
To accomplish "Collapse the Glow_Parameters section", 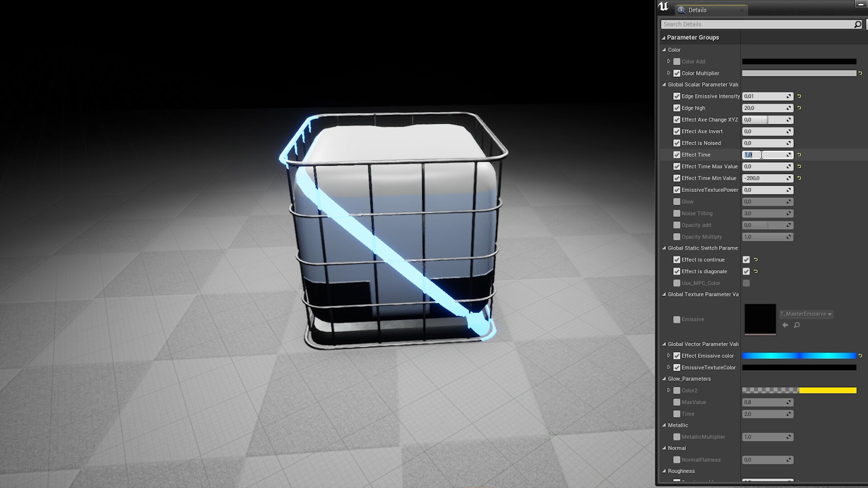I will pyautogui.click(x=664, y=379).
